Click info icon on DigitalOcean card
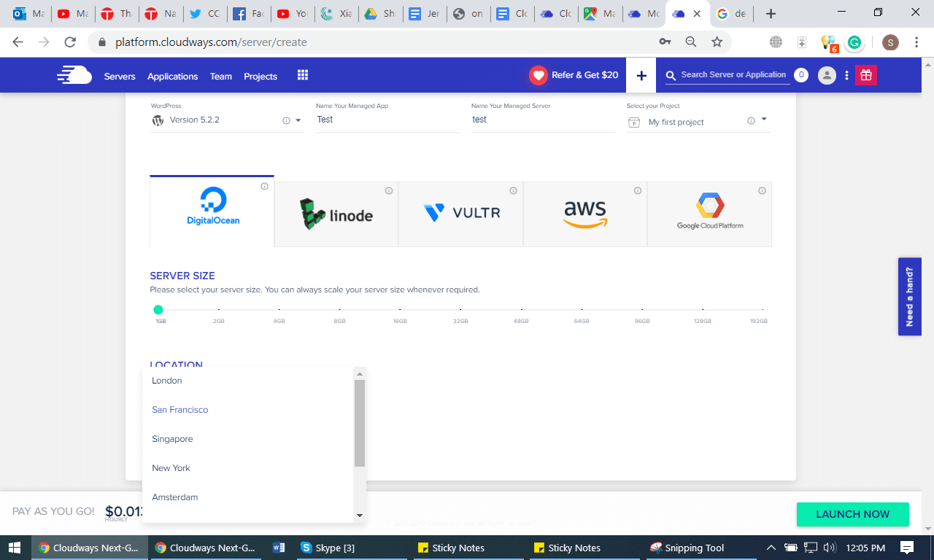The height and width of the screenshot is (560, 934). (x=264, y=187)
